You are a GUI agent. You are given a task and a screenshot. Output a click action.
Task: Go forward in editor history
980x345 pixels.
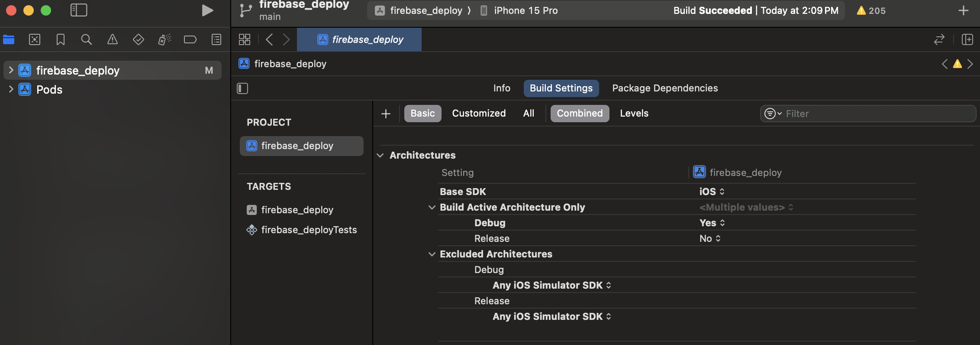click(x=286, y=40)
